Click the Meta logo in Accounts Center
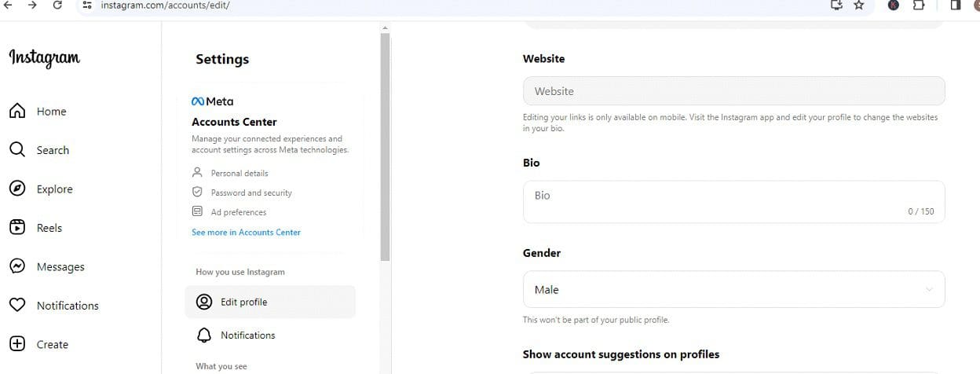 (x=212, y=101)
